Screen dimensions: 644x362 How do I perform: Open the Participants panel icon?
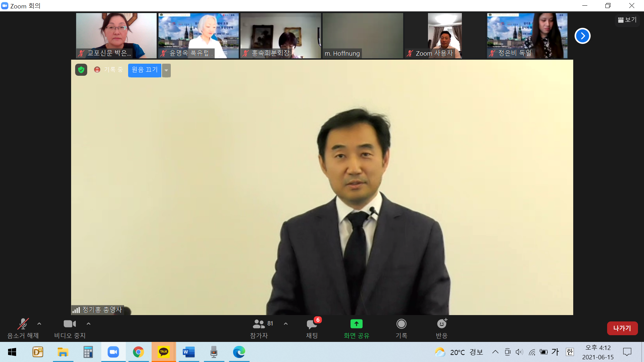[259, 324]
